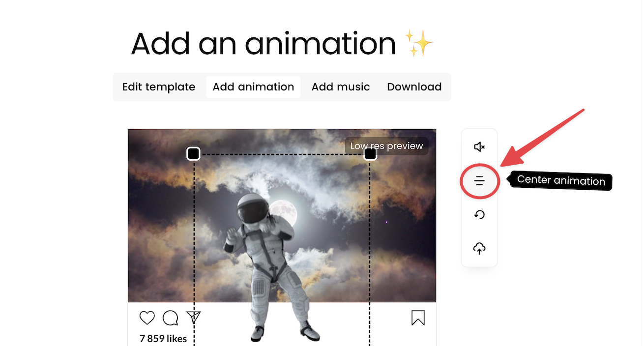Switch to the Edit template tab

pyautogui.click(x=159, y=87)
